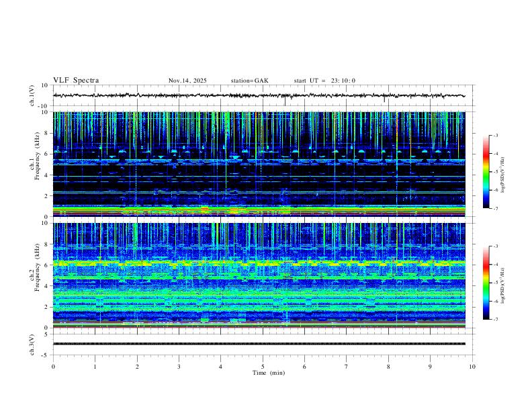Click the upper 'log(PSD)(V²/Hz)' colorbar label

point(502,175)
